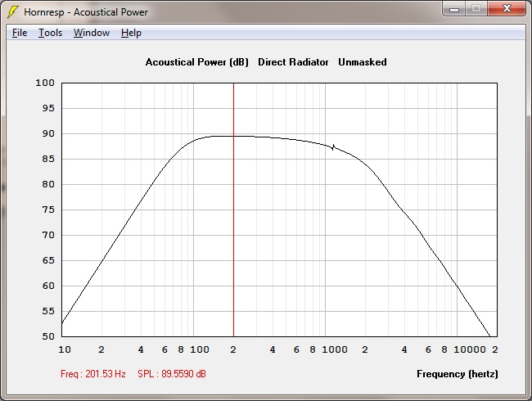Open the File menu
The image size is (532, 401).
tap(20, 33)
